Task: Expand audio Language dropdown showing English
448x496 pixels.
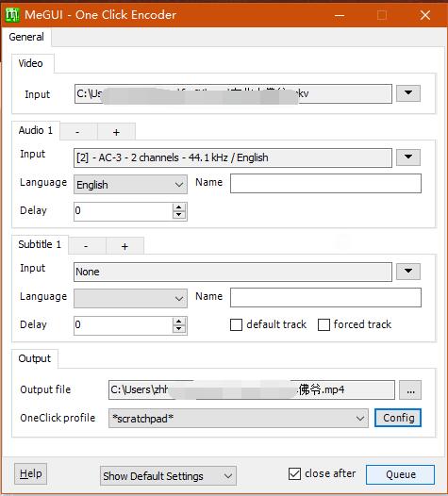Action: (x=130, y=185)
